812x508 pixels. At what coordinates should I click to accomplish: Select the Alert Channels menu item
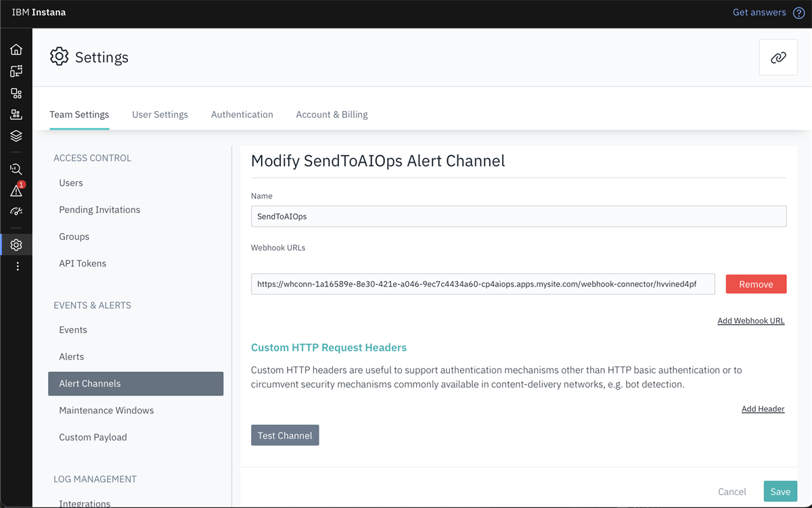click(x=135, y=383)
